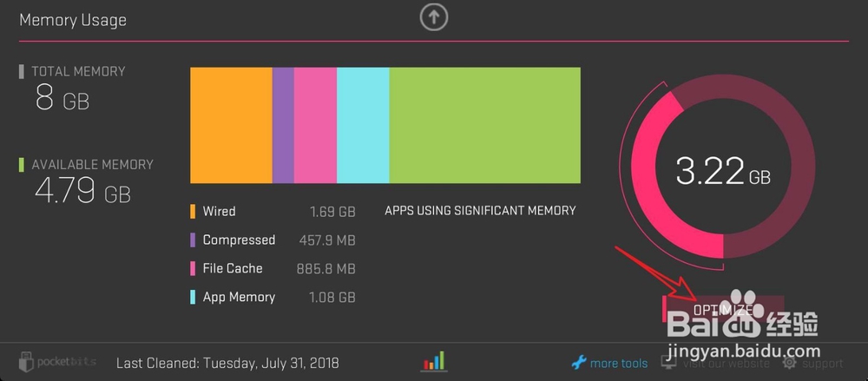Click the upward arrow circle icon
Viewport: 868px width, 381px height.
433,17
